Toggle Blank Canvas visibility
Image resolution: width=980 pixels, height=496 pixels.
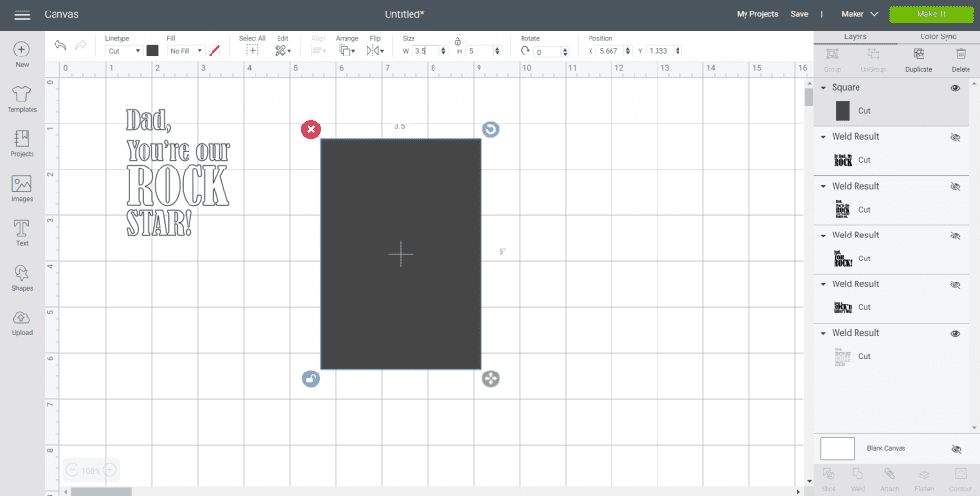pos(956,449)
